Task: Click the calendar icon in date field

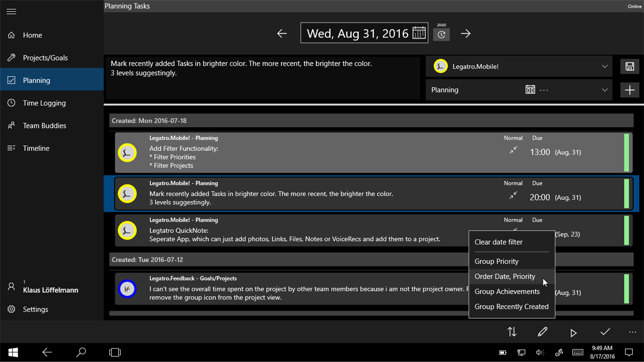Action: pyautogui.click(x=419, y=33)
